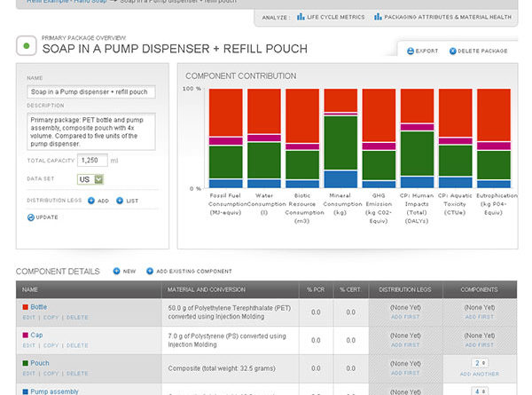Click the Components column header
532x395 pixels.
[x=479, y=289]
